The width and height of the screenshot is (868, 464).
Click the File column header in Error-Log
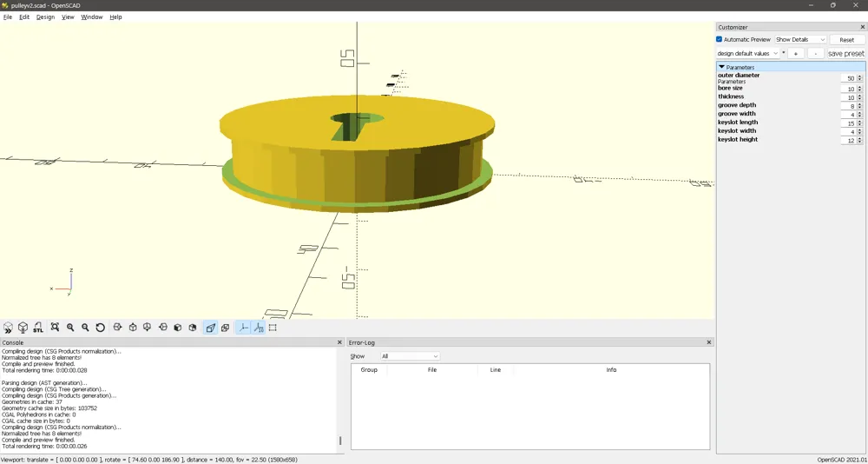[432, 370]
